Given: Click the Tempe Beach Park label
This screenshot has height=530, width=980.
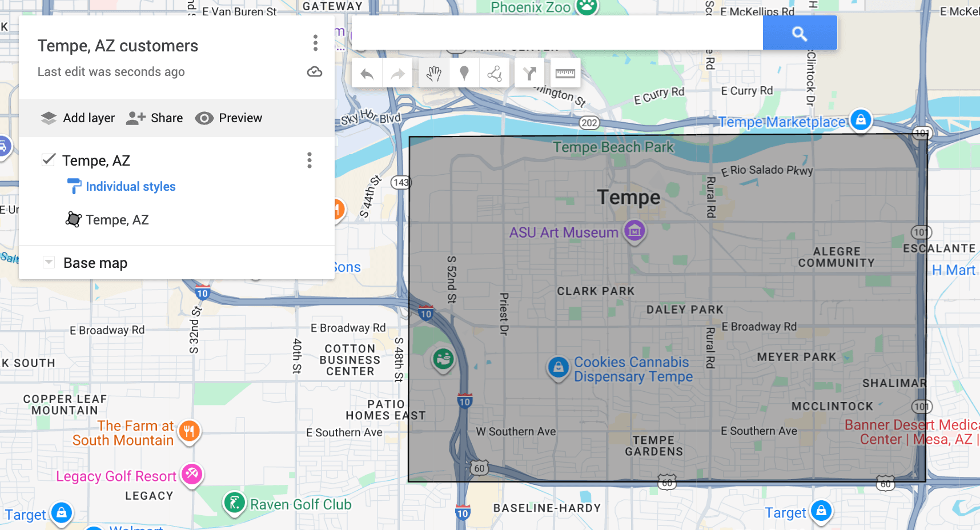Looking at the screenshot, I should click(x=613, y=147).
